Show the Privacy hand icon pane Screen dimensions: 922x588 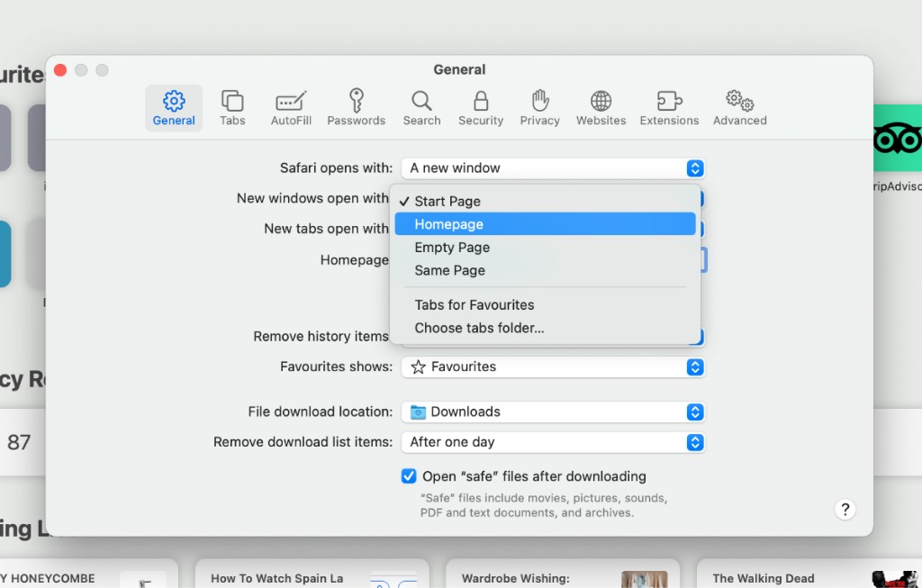point(540,108)
